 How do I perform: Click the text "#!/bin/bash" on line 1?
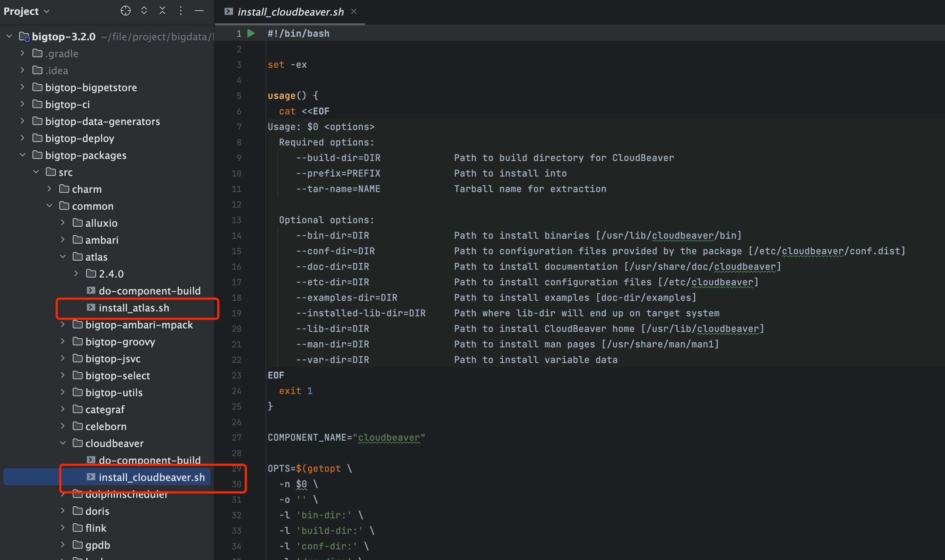click(x=298, y=34)
